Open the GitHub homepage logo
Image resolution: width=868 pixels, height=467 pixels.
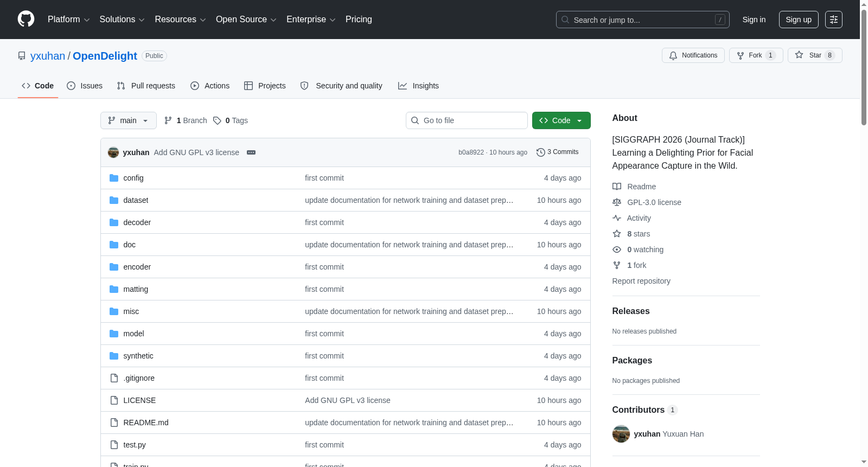point(26,20)
